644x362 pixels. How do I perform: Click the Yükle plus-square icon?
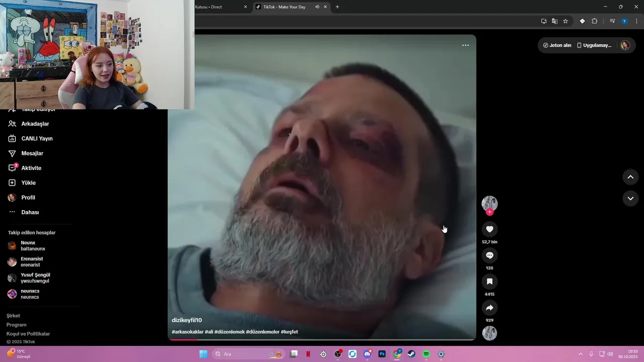click(x=12, y=183)
